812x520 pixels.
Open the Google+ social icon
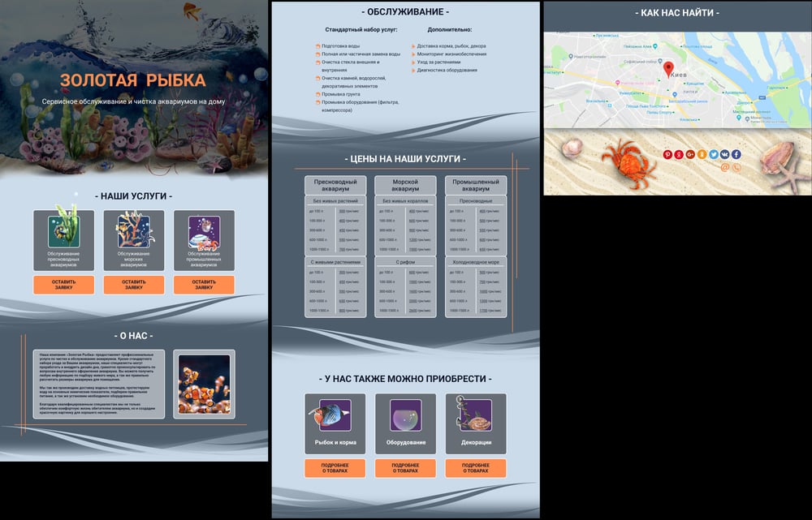tap(690, 154)
